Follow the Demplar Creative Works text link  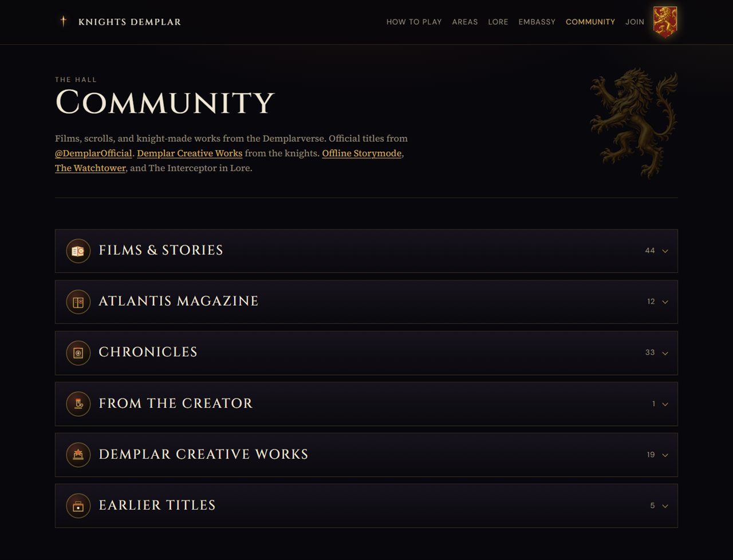(x=190, y=153)
